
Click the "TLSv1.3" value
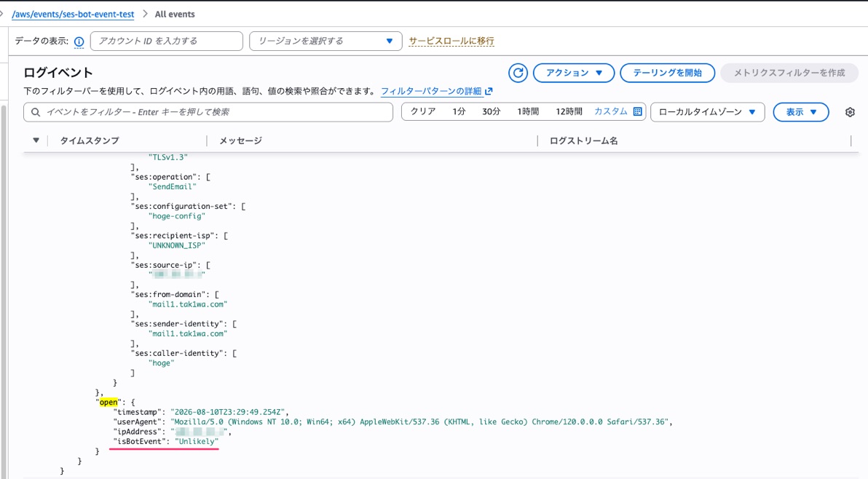[167, 158]
